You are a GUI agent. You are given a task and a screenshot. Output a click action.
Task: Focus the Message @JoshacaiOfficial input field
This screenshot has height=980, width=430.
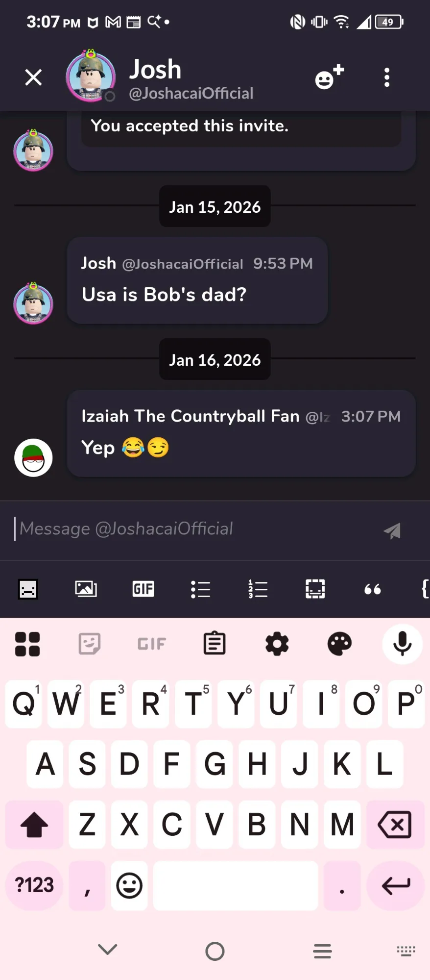coord(196,529)
